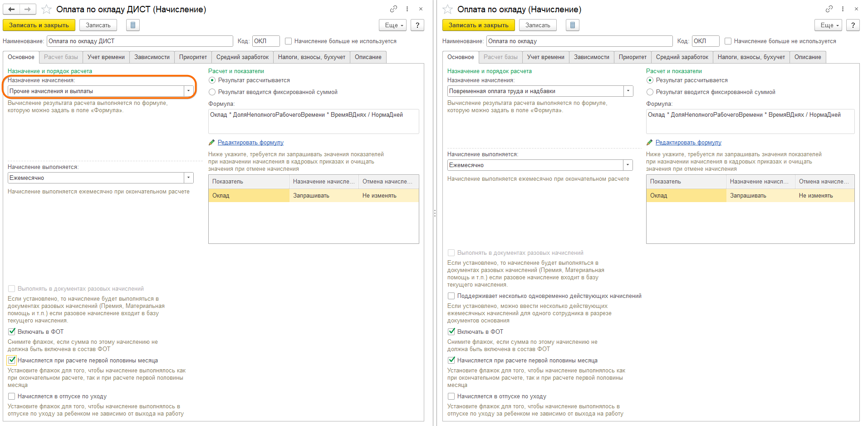
Task: Click the help question mark in right form
Action: click(x=853, y=25)
